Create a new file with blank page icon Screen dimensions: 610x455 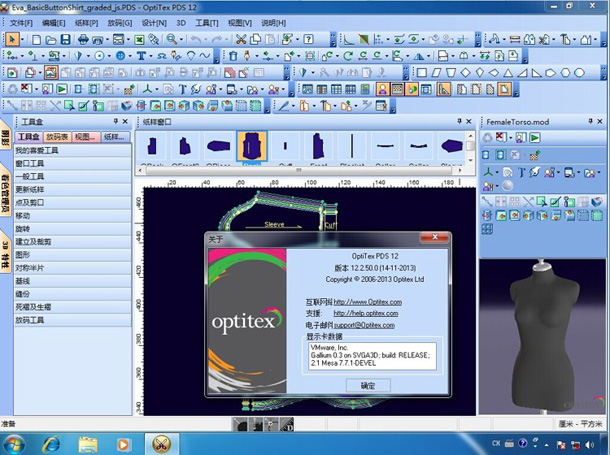(36, 39)
